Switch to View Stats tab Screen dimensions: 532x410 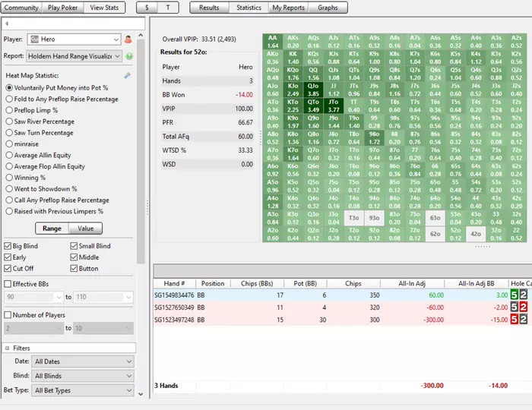104,8
